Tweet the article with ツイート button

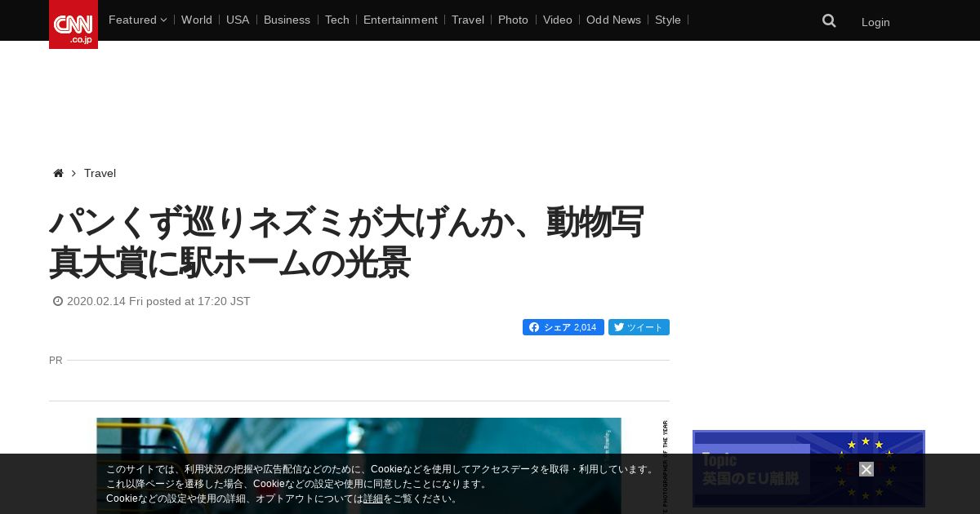[x=639, y=327]
